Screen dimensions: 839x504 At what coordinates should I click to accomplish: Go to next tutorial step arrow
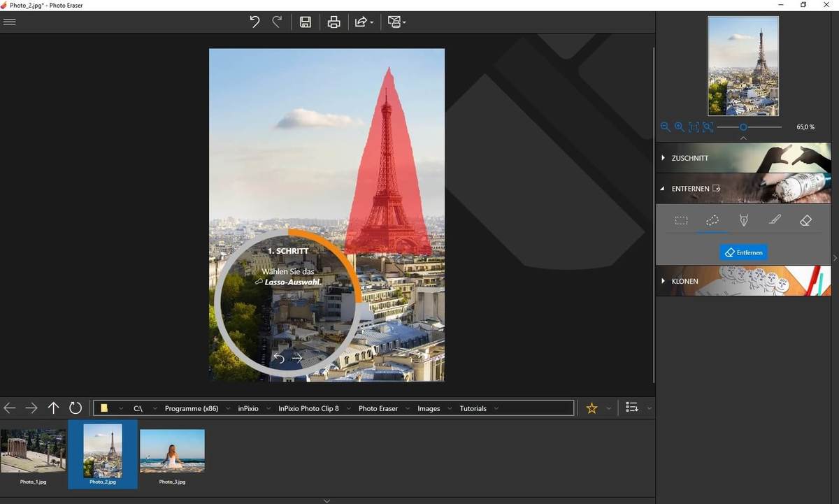(297, 358)
